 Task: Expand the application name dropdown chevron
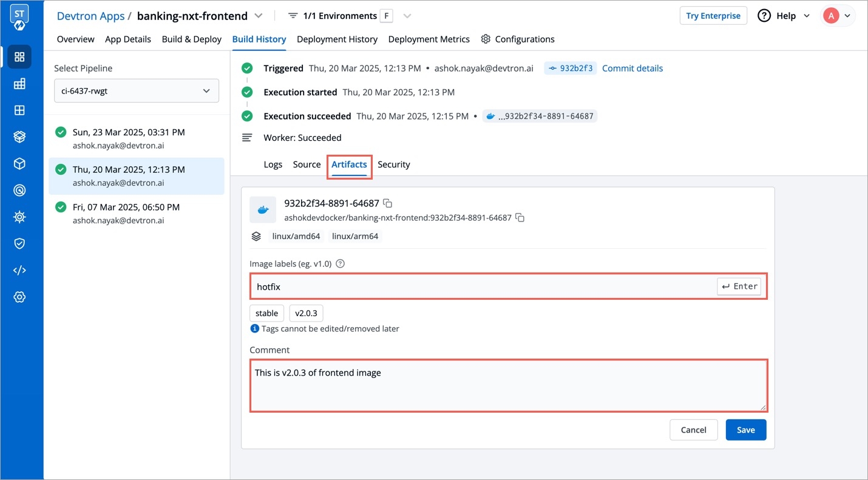tap(258, 16)
